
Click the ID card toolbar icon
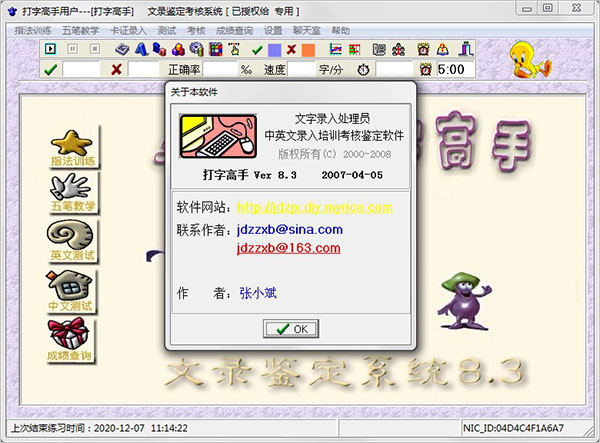[379, 49]
